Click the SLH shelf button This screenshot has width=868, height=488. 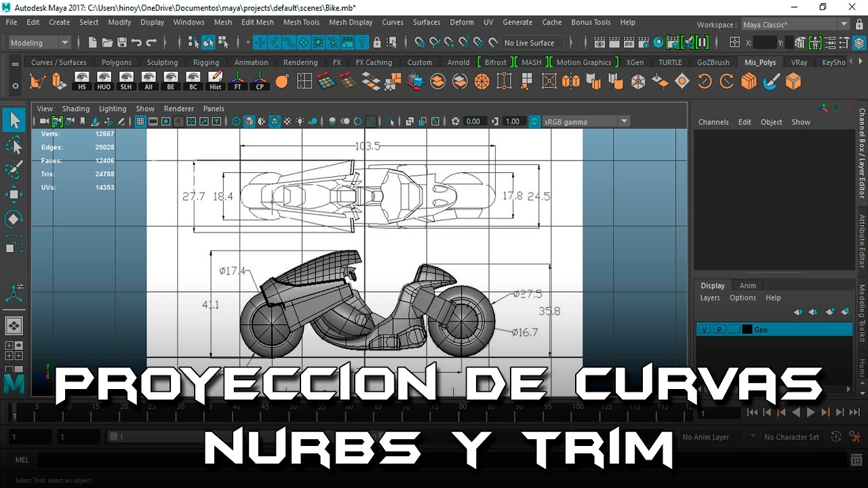click(126, 81)
